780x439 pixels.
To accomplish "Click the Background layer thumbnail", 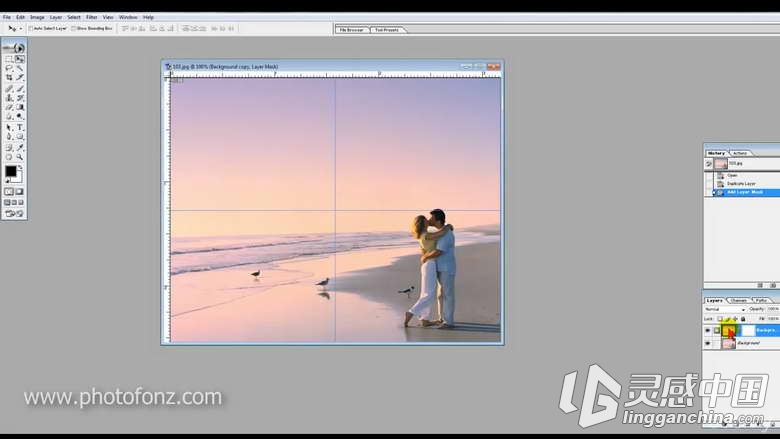I will [729, 343].
